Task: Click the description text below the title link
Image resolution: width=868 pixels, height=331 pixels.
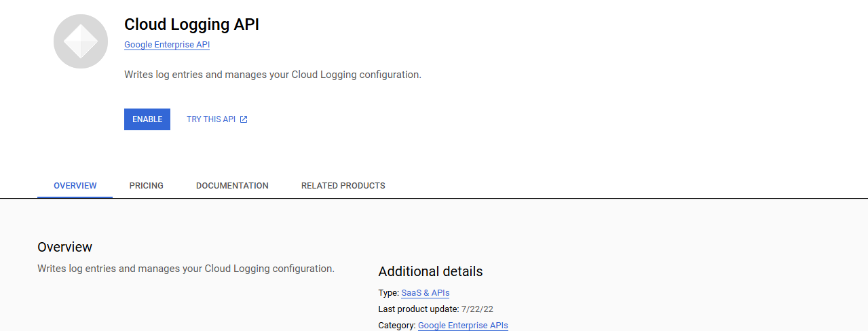Action: (x=273, y=75)
